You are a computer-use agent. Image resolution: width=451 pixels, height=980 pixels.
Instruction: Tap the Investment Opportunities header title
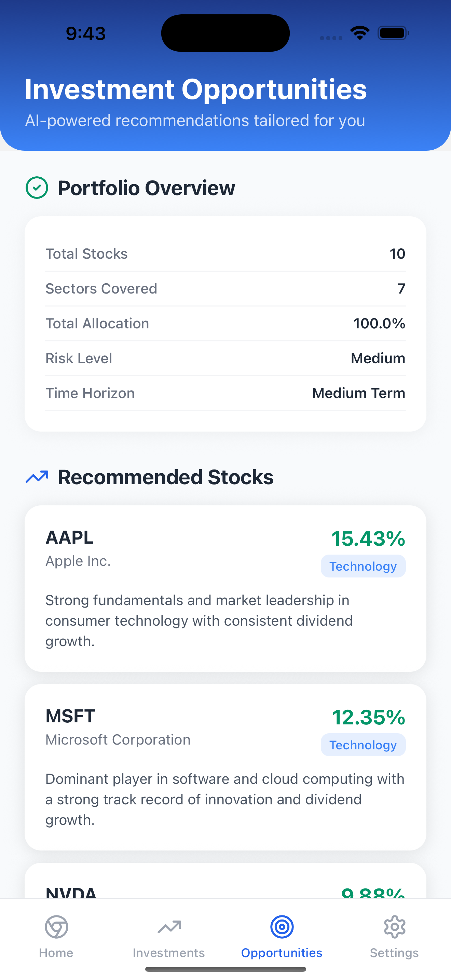[195, 90]
